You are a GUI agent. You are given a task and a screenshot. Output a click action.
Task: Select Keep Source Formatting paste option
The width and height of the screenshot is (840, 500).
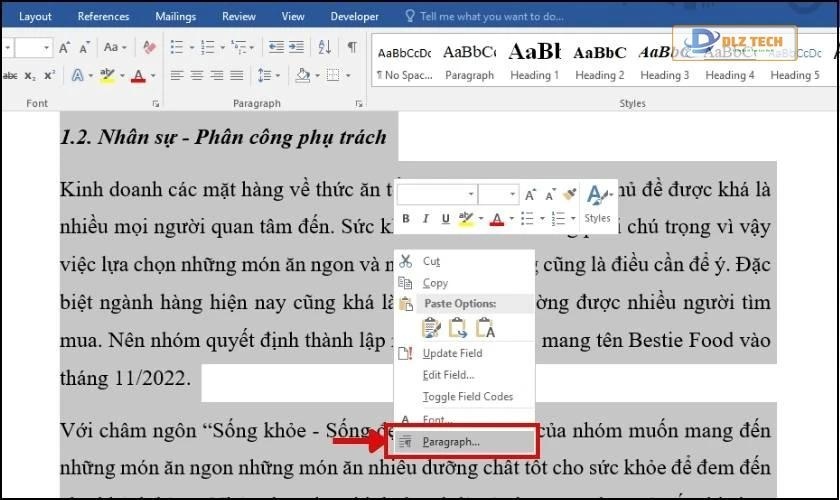click(x=432, y=326)
